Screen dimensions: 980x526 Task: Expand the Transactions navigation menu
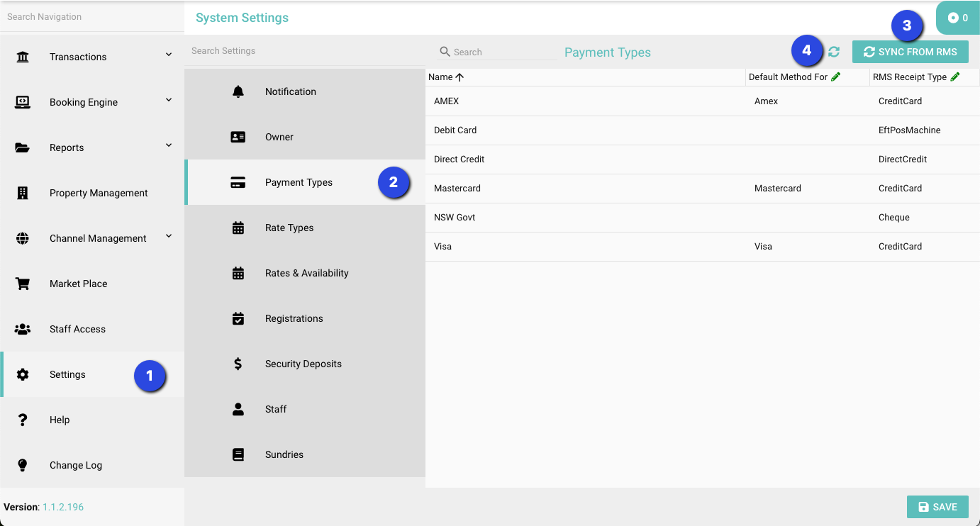point(169,55)
